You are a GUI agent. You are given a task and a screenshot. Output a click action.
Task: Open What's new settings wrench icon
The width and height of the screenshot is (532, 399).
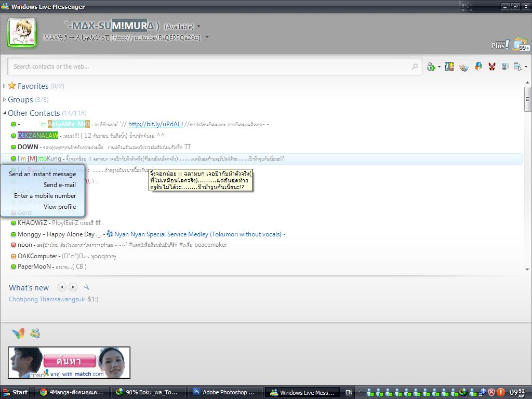pos(87,287)
